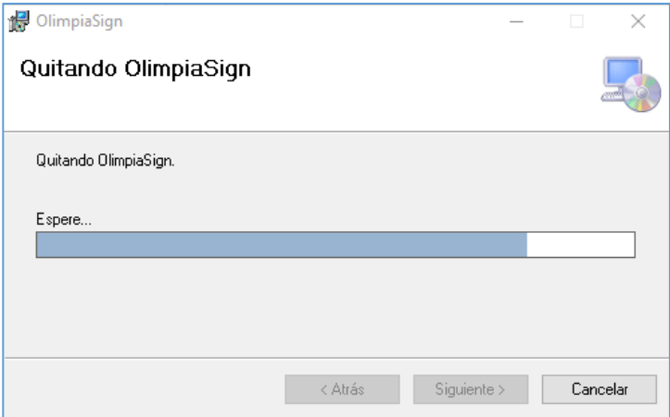The image size is (670, 417).
Task: Click the greyed-out maximize window button
Action: pyautogui.click(x=577, y=22)
